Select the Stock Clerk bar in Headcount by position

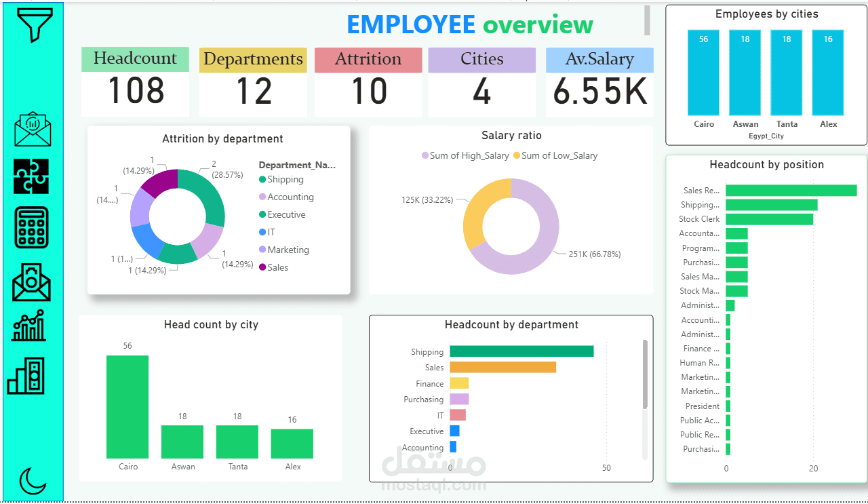[768, 218]
